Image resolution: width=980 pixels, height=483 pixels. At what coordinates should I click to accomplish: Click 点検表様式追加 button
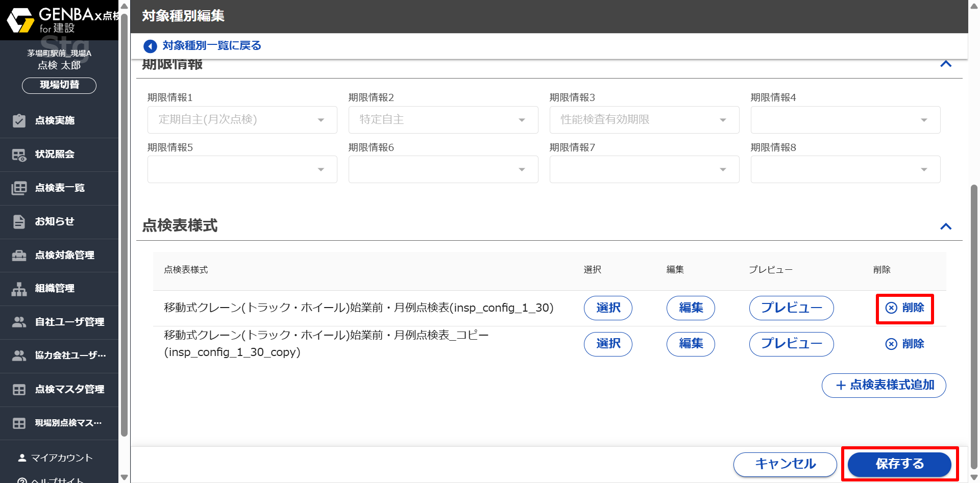[x=884, y=385]
